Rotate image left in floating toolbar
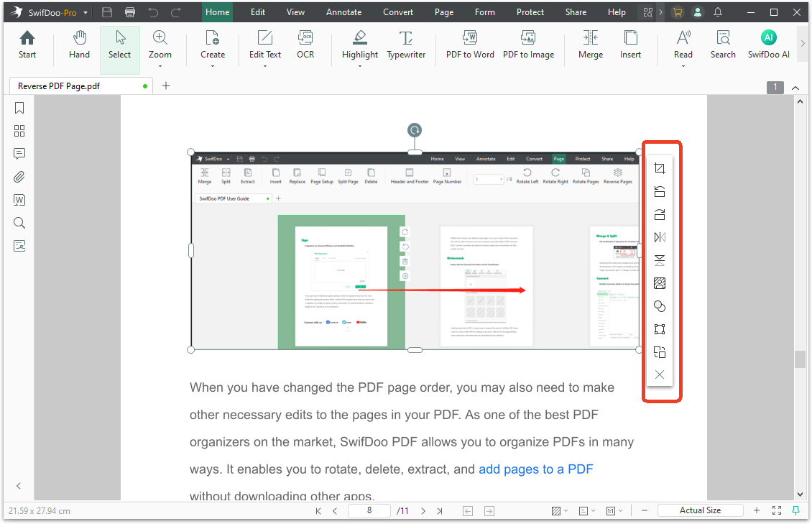The image size is (812, 524). pyautogui.click(x=659, y=192)
